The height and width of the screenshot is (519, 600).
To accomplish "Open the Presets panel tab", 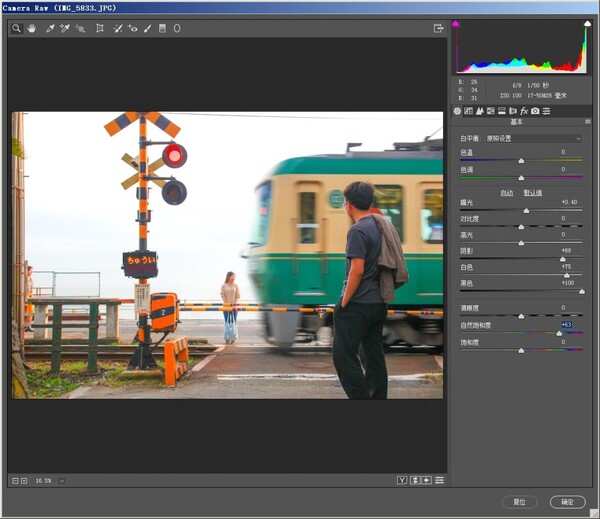I will [546, 111].
